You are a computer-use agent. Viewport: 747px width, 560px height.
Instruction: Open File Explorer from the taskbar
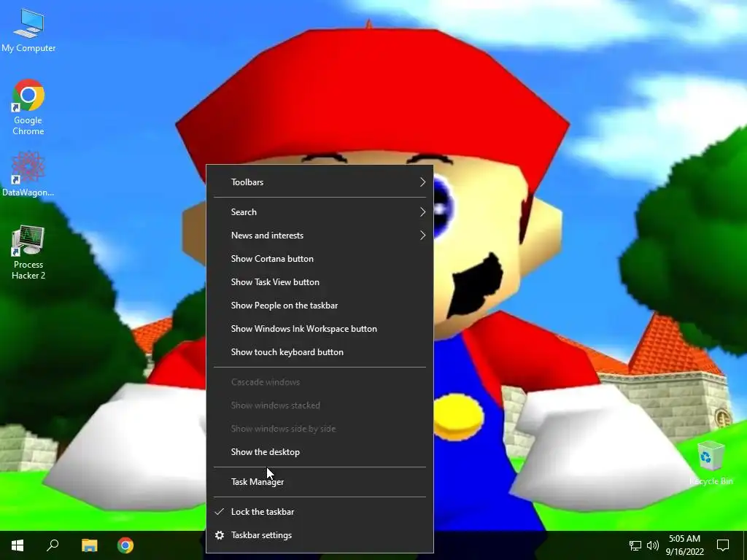[x=89, y=545]
